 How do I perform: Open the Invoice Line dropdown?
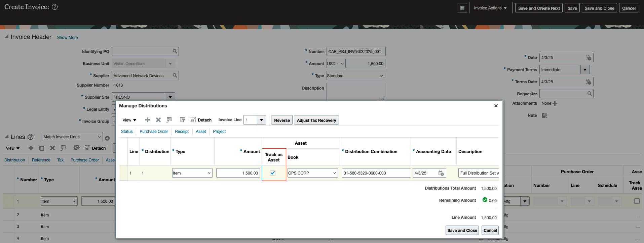click(262, 120)
